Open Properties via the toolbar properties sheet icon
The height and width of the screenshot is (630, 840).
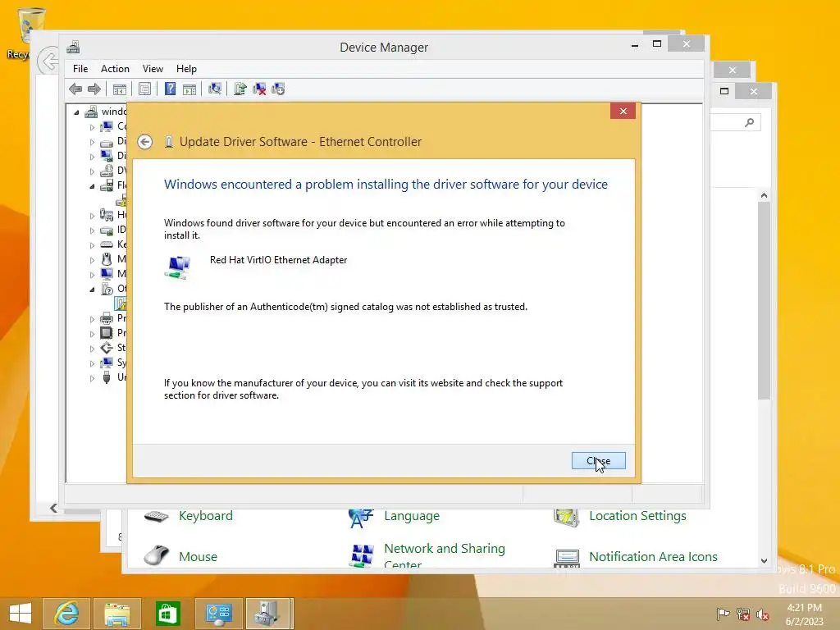coord(144,89)
